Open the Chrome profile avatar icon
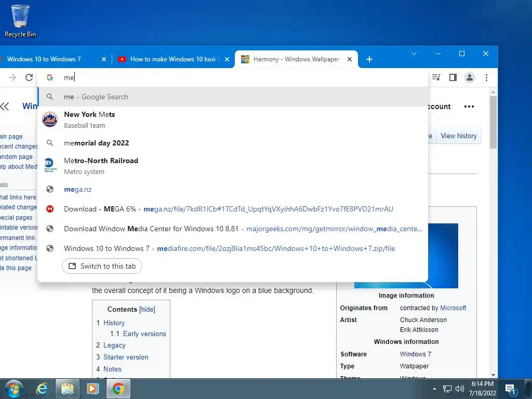 click(470, 77)
